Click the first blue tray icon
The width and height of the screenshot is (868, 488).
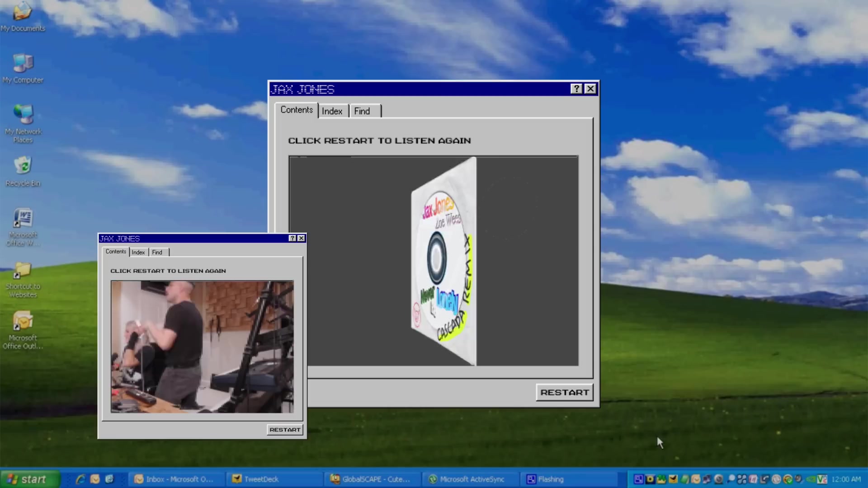639,479
